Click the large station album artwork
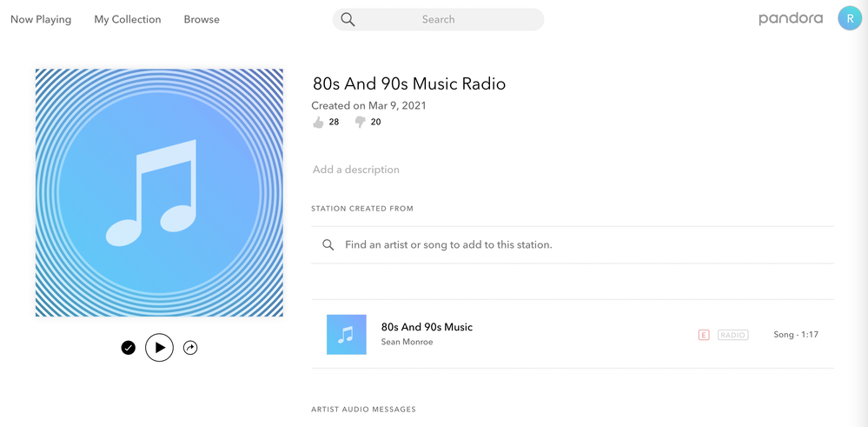The height and width of the screenshot is (427, 868). tap(159, 193)
